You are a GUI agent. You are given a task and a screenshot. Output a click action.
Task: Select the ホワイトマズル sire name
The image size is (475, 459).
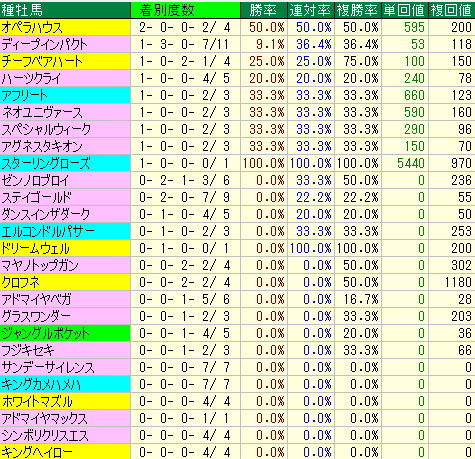[x=65, y=401]
